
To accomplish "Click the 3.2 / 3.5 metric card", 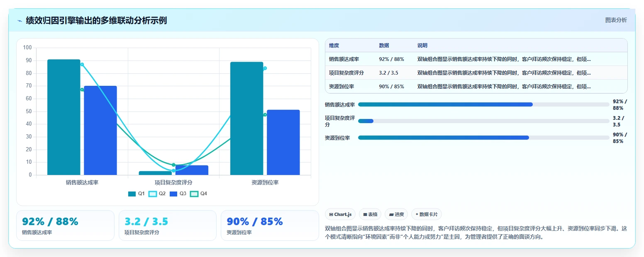I will (x=168, y=225).
